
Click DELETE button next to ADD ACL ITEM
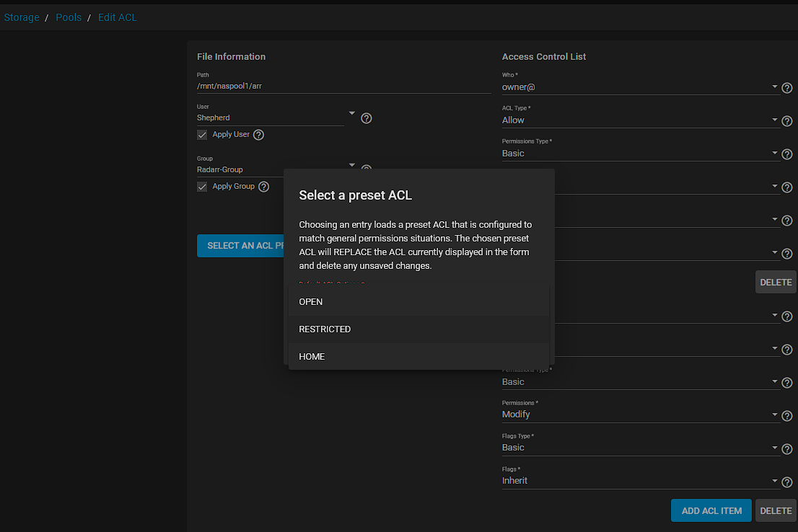[x=776, y=510]
